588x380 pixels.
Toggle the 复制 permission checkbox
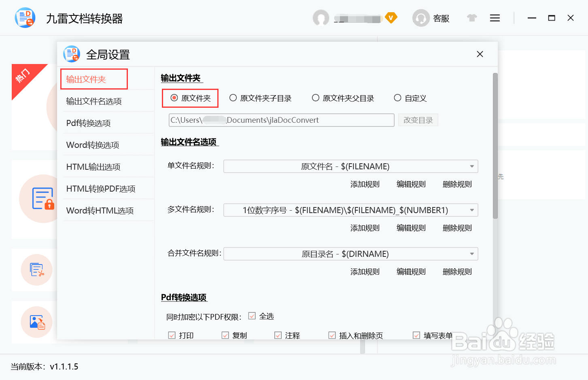click(225, 335)
